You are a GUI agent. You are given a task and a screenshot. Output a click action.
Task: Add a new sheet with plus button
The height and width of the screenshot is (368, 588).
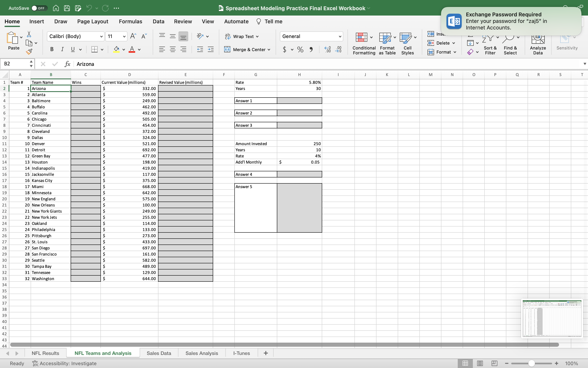pos(266,353)
